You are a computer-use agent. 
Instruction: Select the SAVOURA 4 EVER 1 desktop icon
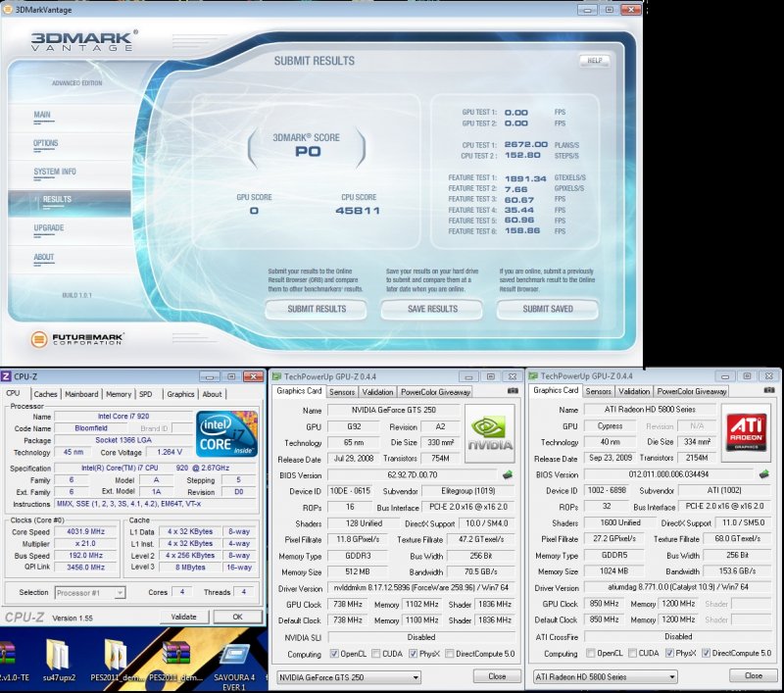pyautogui.click(x=234, y=666)
